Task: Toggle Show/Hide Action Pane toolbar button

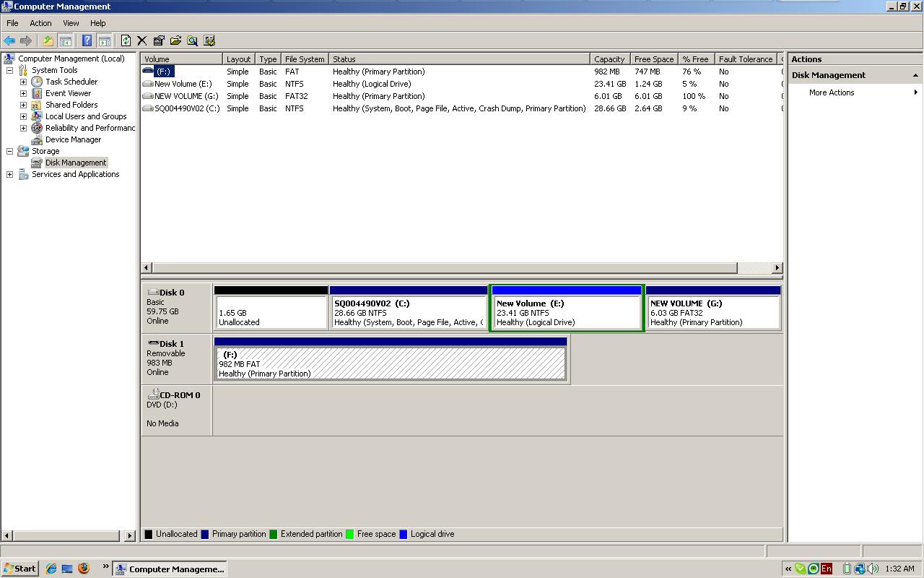Action: point(104,41)
